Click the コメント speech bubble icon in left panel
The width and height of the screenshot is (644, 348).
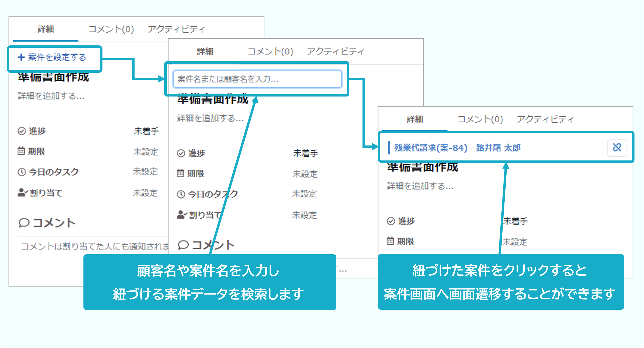pyautogui.click(x=24, y=222)
